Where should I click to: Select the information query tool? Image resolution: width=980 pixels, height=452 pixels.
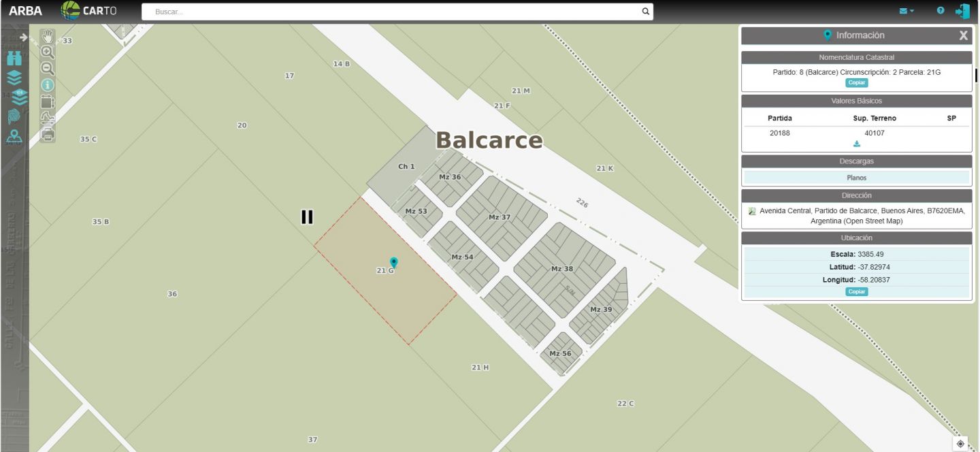point(48,85)
